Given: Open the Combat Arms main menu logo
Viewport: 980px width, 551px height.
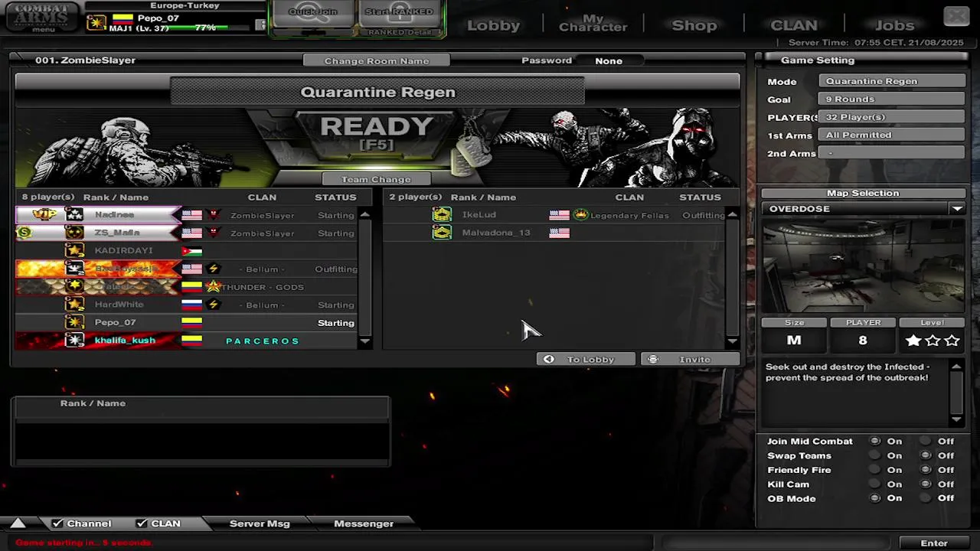Looking at the screenshot, I should click(x=42, y=17).
